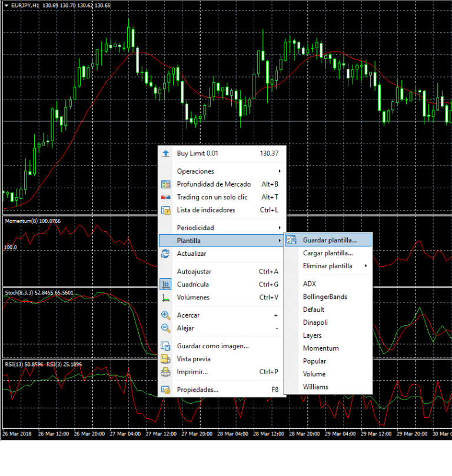Click the 29 Mar 20:00 time label
452x476 pixels.
click(x=411, y=434)
